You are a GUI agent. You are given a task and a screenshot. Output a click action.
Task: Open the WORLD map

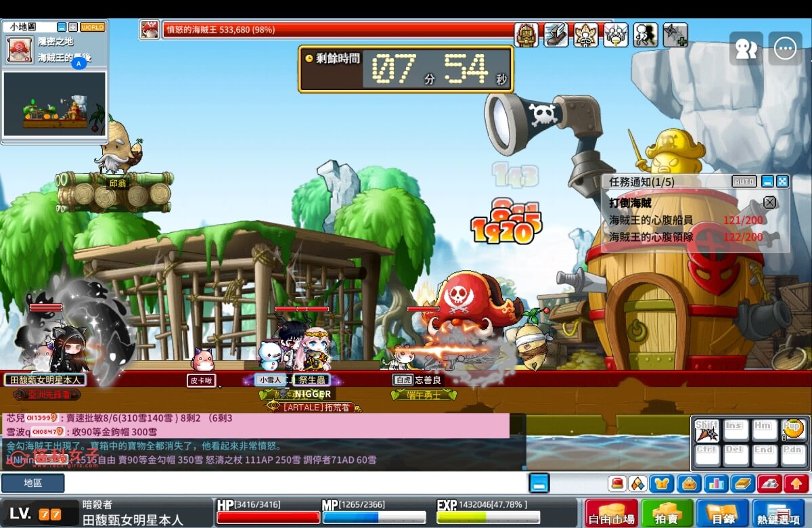(x=93, y=27)
